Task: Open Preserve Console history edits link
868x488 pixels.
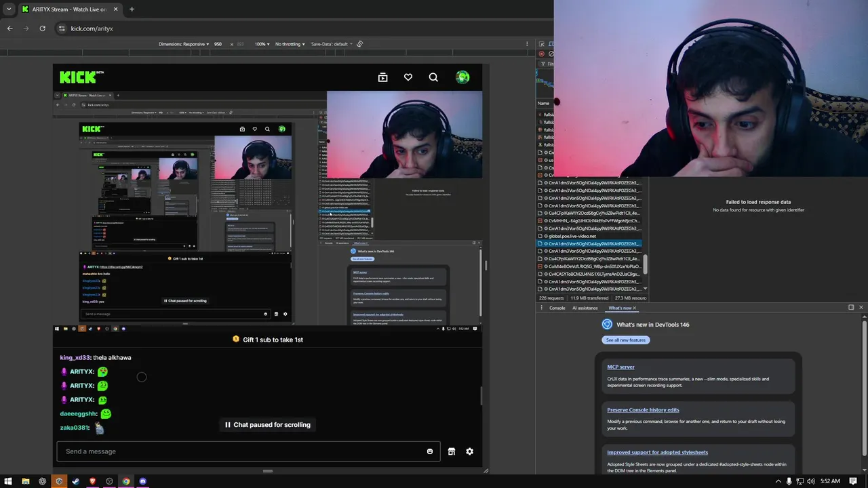Action: [643, 409]
